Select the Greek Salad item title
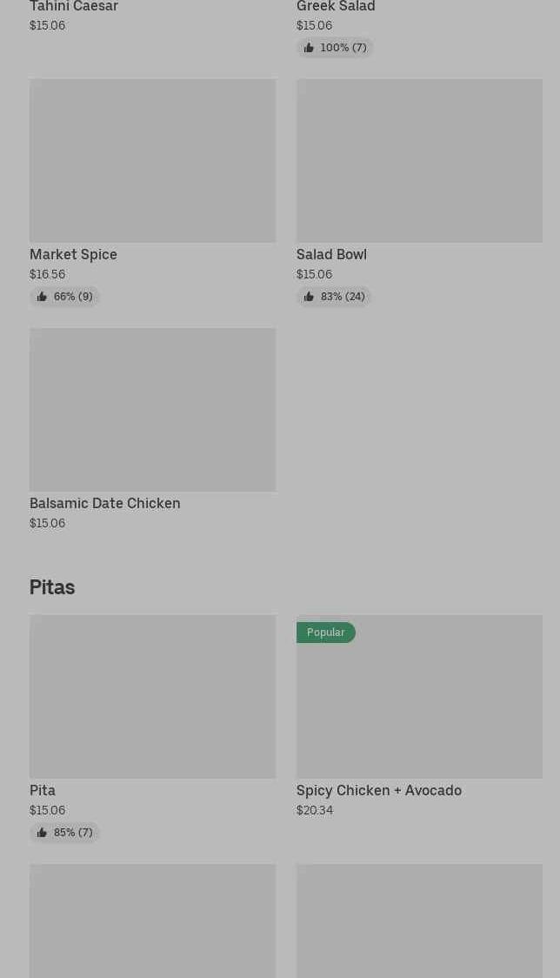 coord(336,7)
